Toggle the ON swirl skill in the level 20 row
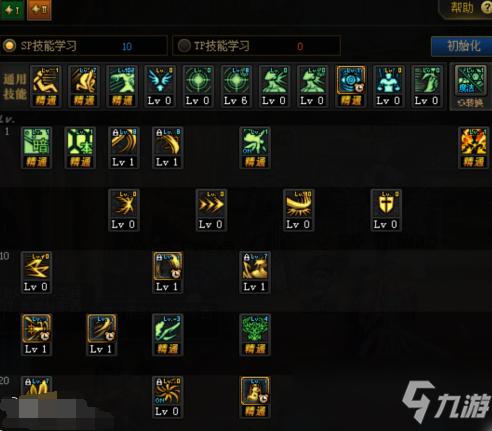The width and height of the screenshot is (492, 431). (x=167, y=397)
